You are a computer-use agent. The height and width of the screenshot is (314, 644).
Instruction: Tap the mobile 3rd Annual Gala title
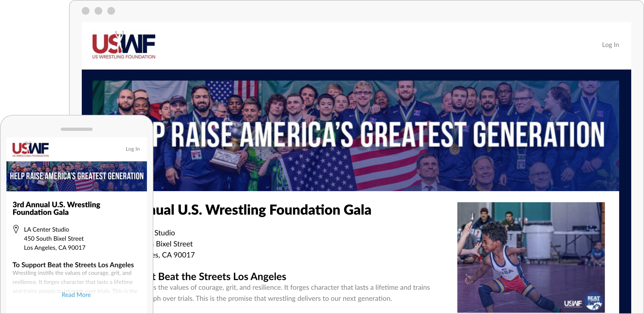[x=57, y=208]
